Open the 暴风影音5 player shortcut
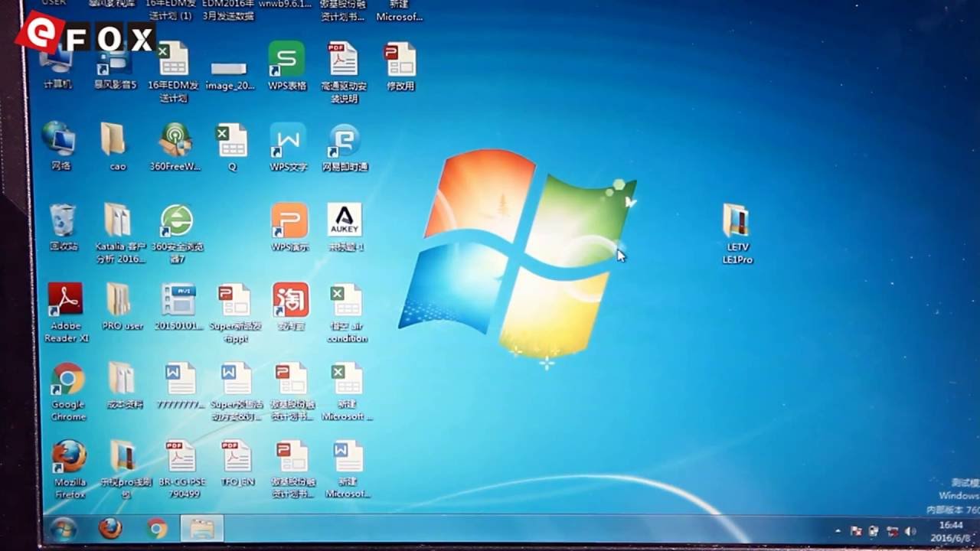This screenshot has width=980, height=551. click(x=115, y=67)
